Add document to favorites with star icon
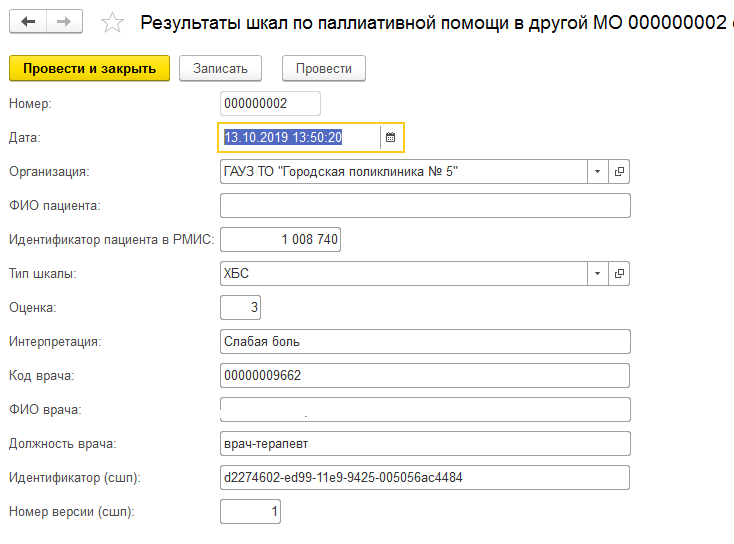The width and height of the screenshot is (734, 544). [113, 23]
